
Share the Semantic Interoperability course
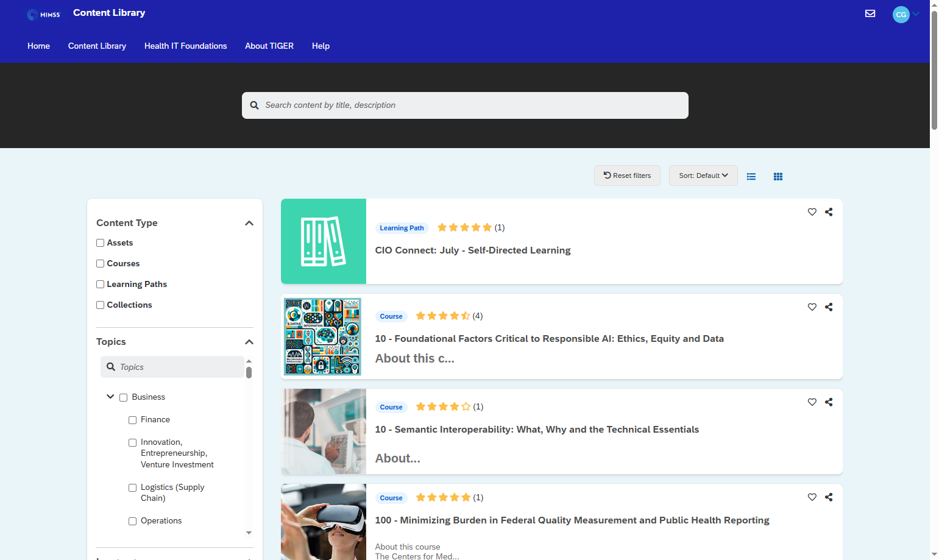pyautogui.click(x=829, y=402)
